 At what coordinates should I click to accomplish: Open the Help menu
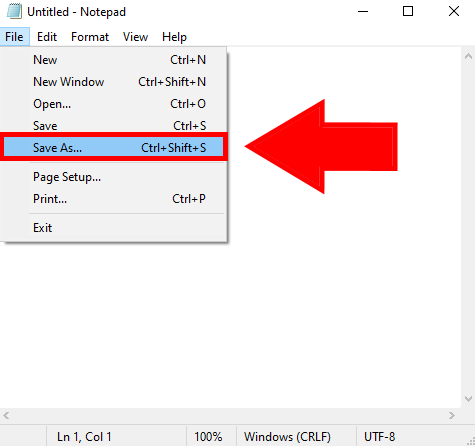pos(174,37)
